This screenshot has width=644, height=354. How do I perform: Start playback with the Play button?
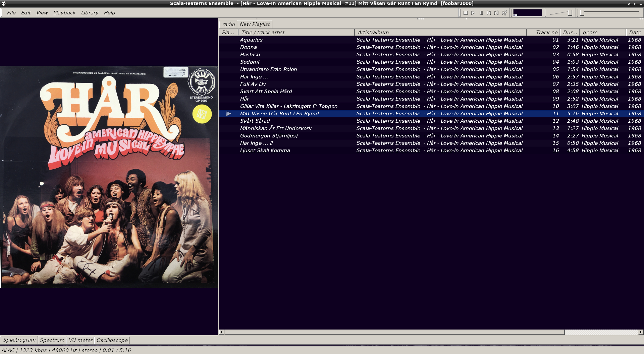tap(473, 13)
